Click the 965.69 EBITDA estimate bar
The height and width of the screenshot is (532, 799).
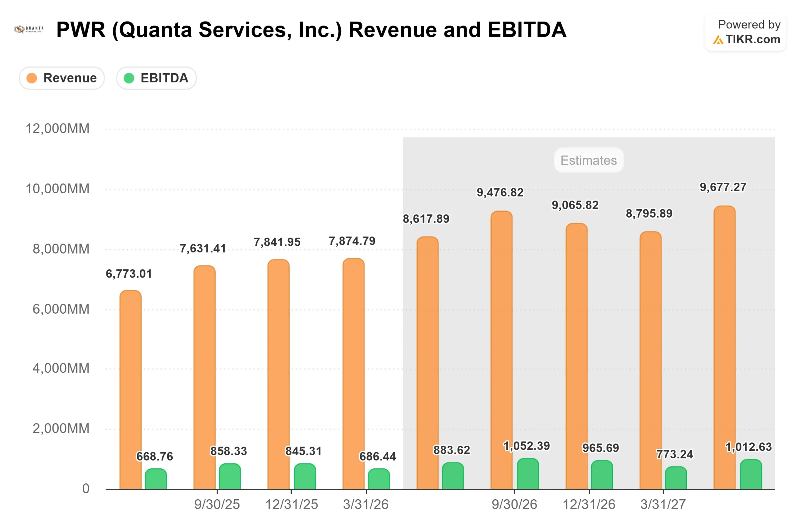pyautogui.click(x=602, y=475)
